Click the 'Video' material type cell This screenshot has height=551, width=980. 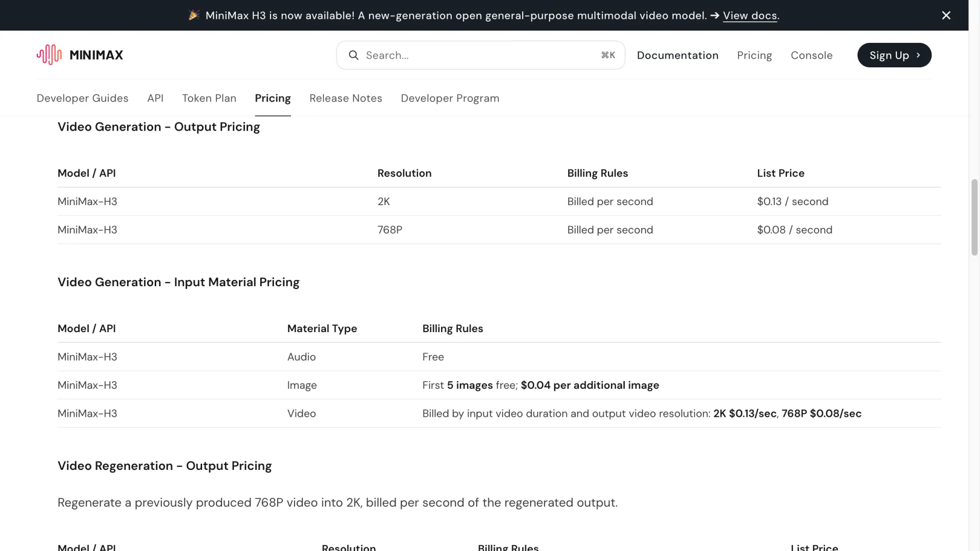[x=302, y=413]
